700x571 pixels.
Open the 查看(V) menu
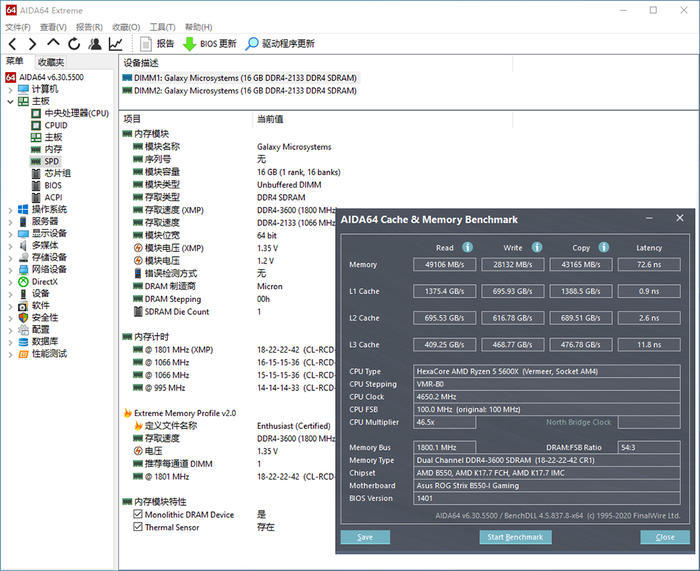53,27
